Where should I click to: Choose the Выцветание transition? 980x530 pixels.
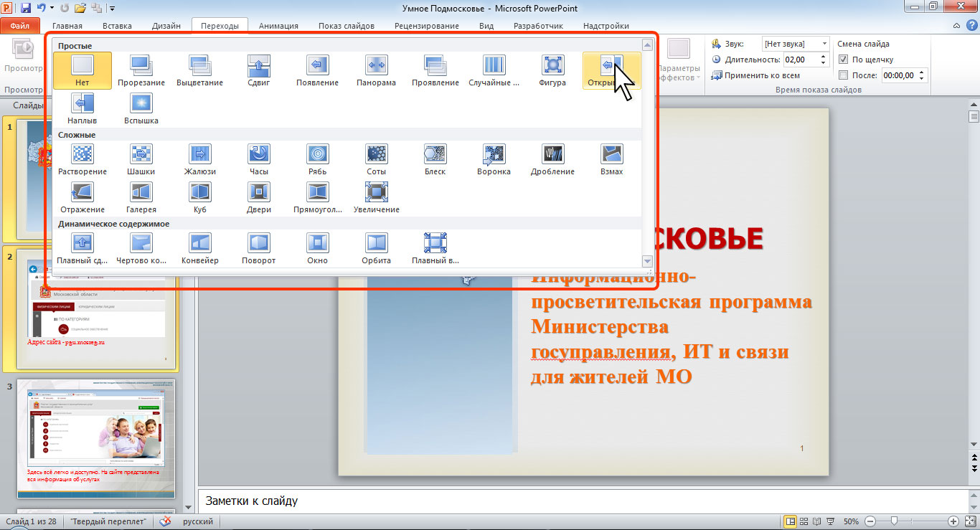(x=199, y=70)
